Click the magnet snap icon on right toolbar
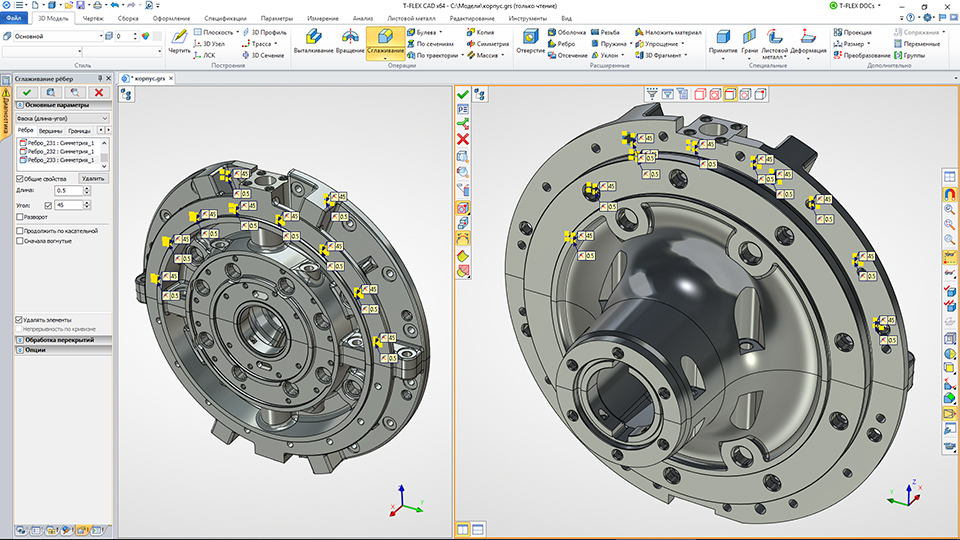The height and width of the screenshot is (540, 960). click(x=950, y=195)
